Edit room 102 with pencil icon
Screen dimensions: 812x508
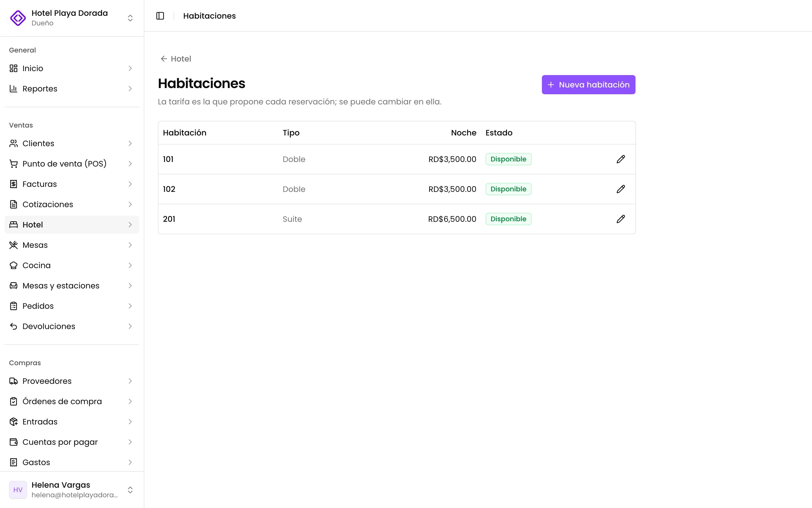pyautogui.click(x=621, y=189)
